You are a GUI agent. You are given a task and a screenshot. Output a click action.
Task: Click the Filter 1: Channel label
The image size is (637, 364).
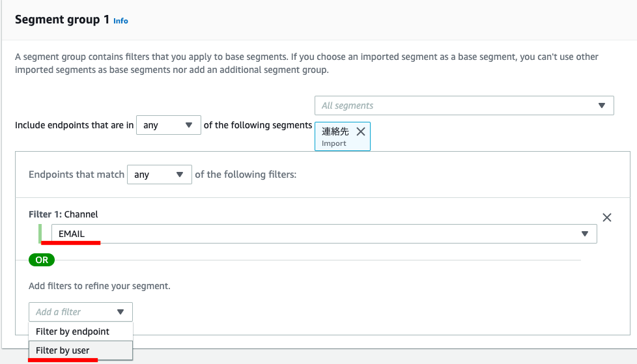point(63,214)
